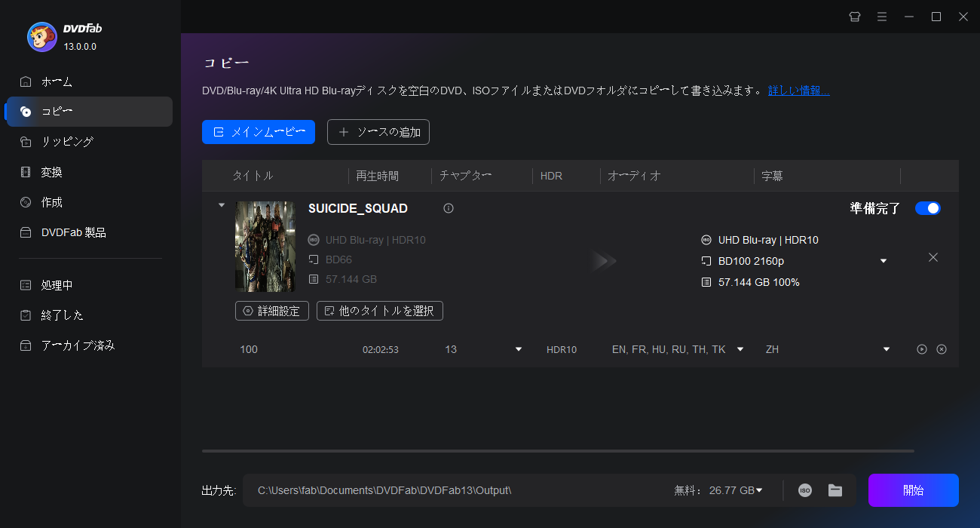Viewport: 980px width, 528px height.
Task: Open the BD100 2160p output dropdown
Action: (x=884, y=261)
